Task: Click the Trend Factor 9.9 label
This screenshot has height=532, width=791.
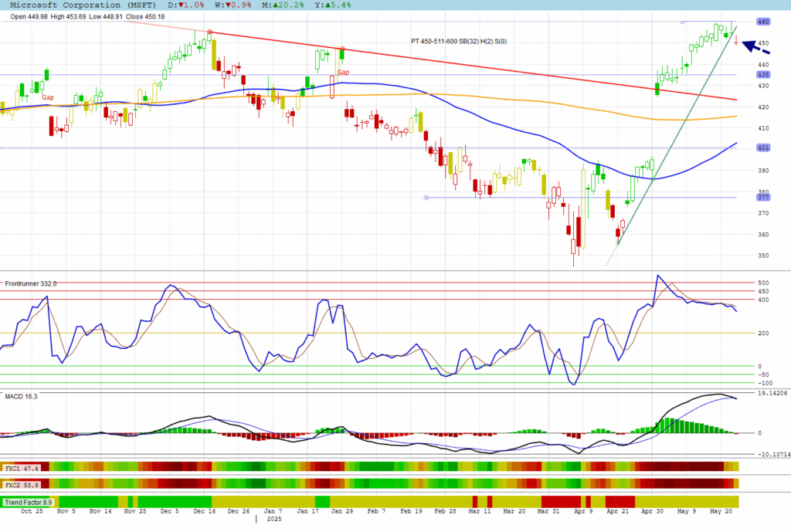Action: click(29, 502)
